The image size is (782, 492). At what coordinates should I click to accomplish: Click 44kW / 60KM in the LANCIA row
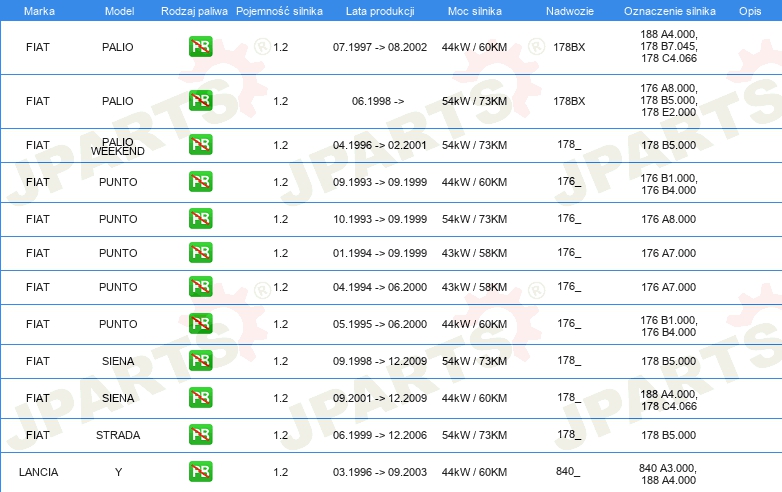(474, 472)
